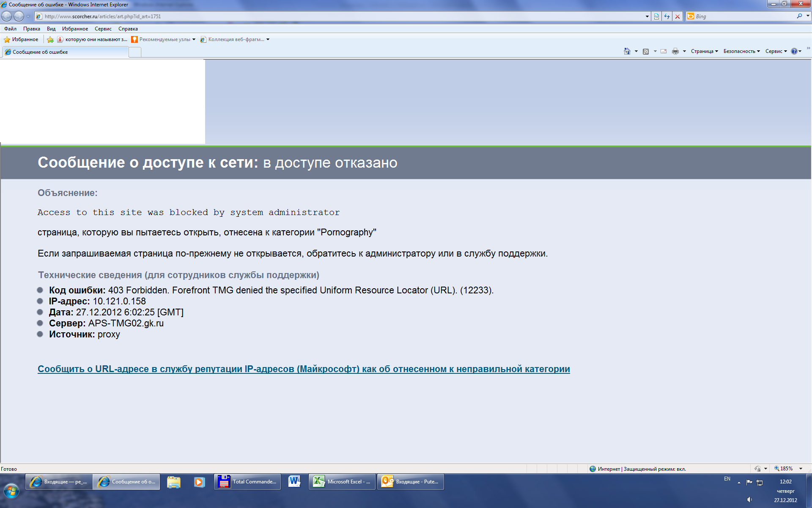Switch to Outlook Входящие taskbar button
Viewport: 812px width, 508px height.
[x=411, y=482]
